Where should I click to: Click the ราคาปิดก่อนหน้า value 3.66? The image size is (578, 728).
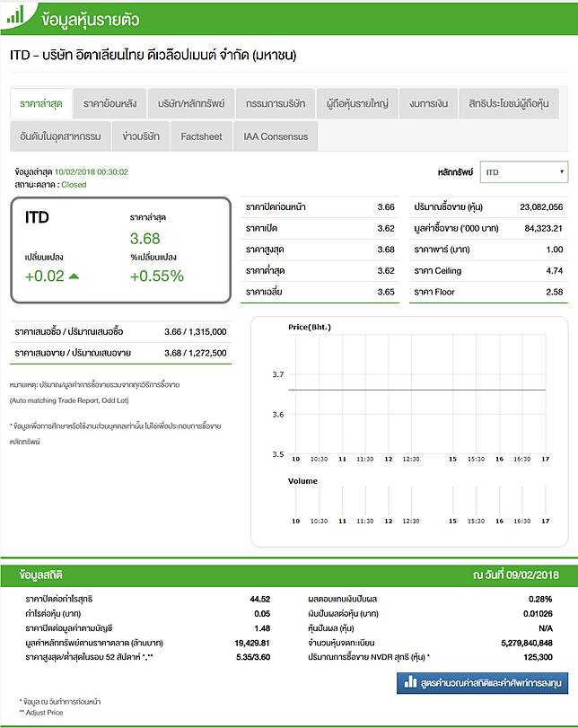pos(386,207)
